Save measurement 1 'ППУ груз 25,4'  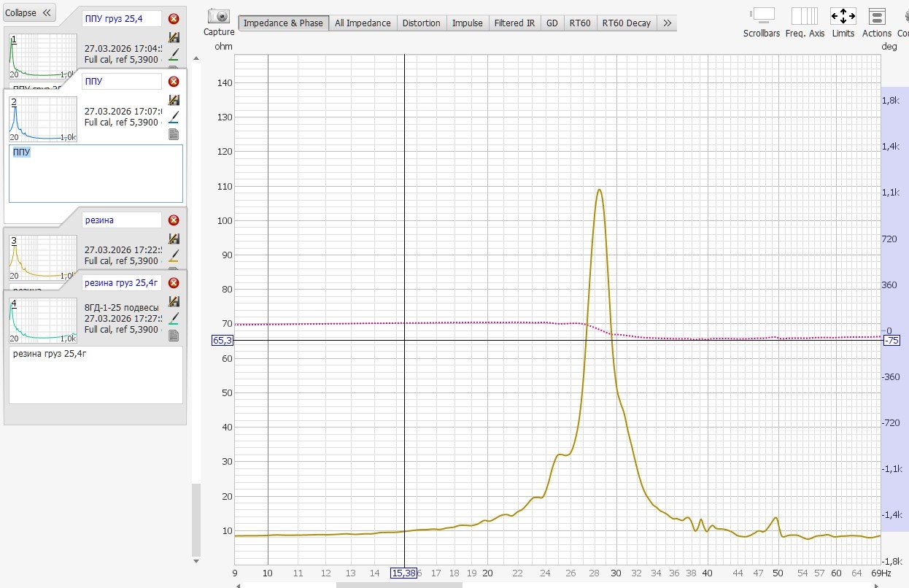pos(174,37)
